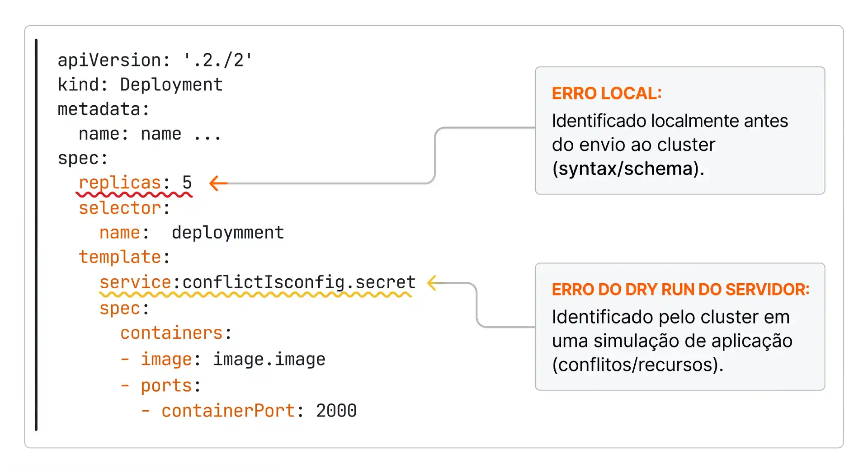Viewport: 868px width, 473px height.
Task: Click the 'service:conflictIsconfig.secret' line
Action: pos(258,282)
